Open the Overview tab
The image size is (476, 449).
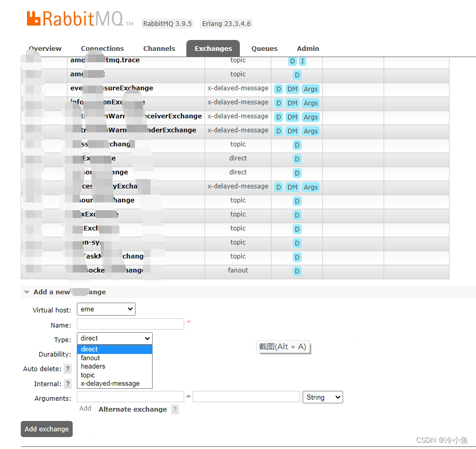pos(45,48)
